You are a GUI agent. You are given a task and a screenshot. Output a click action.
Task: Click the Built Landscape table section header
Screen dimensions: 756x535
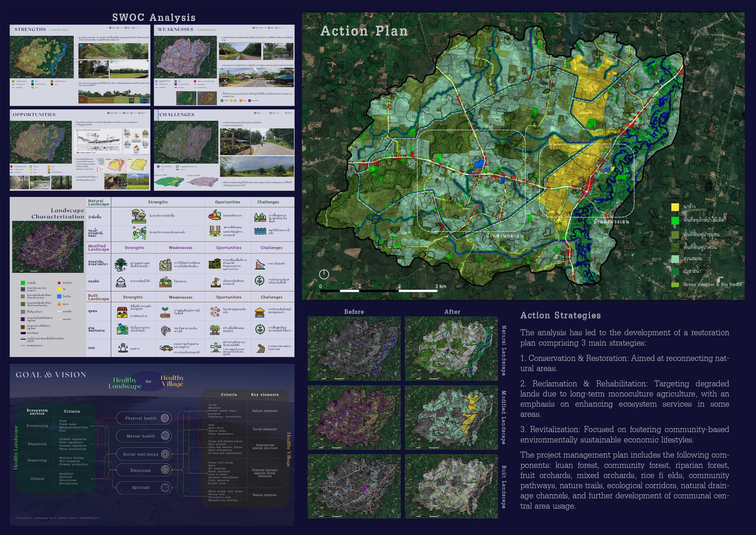pyautogui.click(x=99, y=297)
